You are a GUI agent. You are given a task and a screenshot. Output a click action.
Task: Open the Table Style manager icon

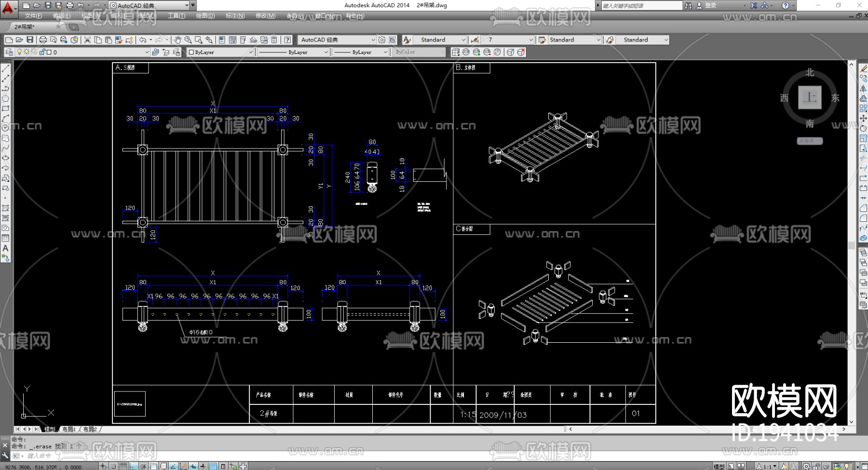click(x=542, y=40)
